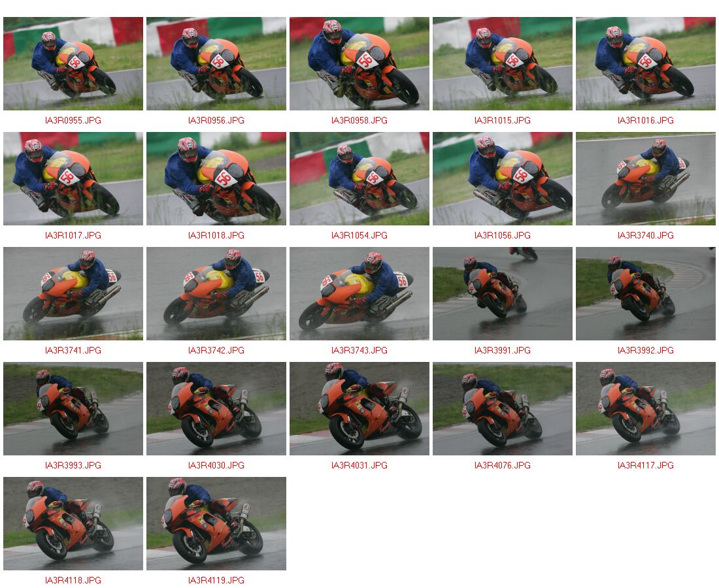Open the IA3R3993.JPG thumbnail

point(73,409)
